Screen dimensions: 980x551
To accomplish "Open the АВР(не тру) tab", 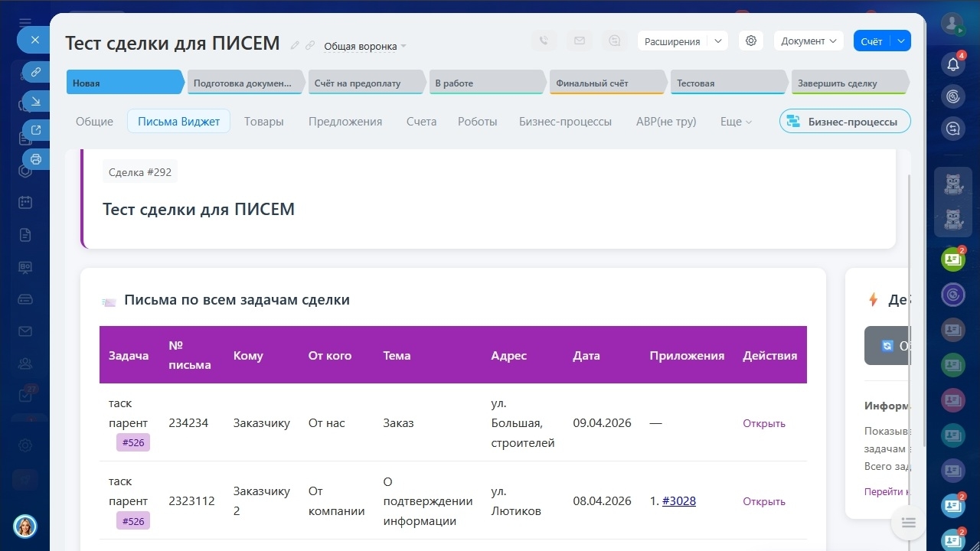I will (x=666, y=122).
